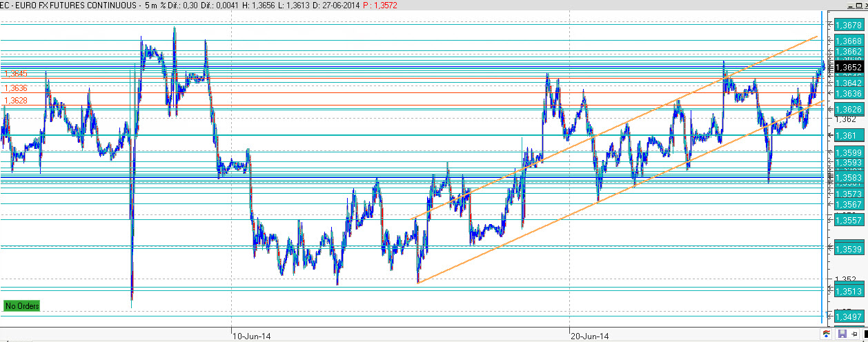Select the upper orange channel trend line
868x342 pixels.
tap(614, 128)
